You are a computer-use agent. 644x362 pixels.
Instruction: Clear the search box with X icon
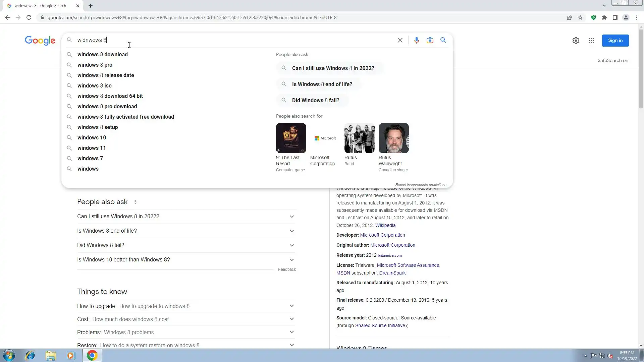coord(400,40)
